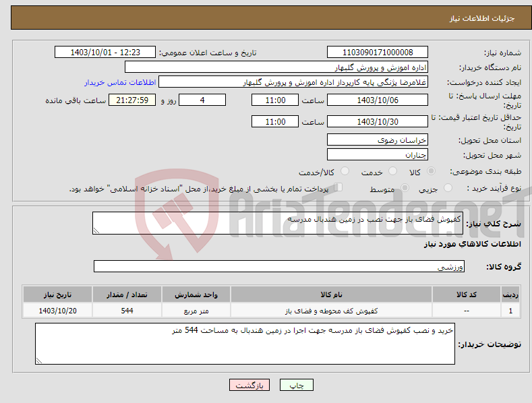Select the جزیی purchase type radio

[x=448, y=187]
